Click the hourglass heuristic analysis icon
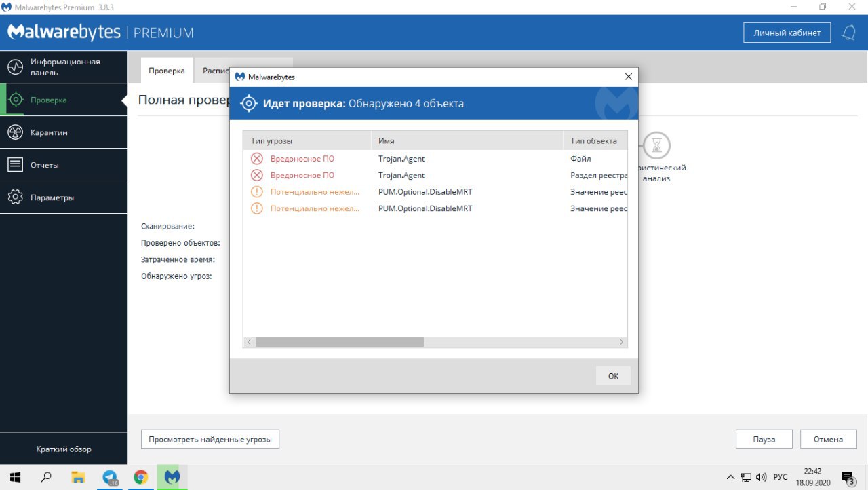 (656, 145)
